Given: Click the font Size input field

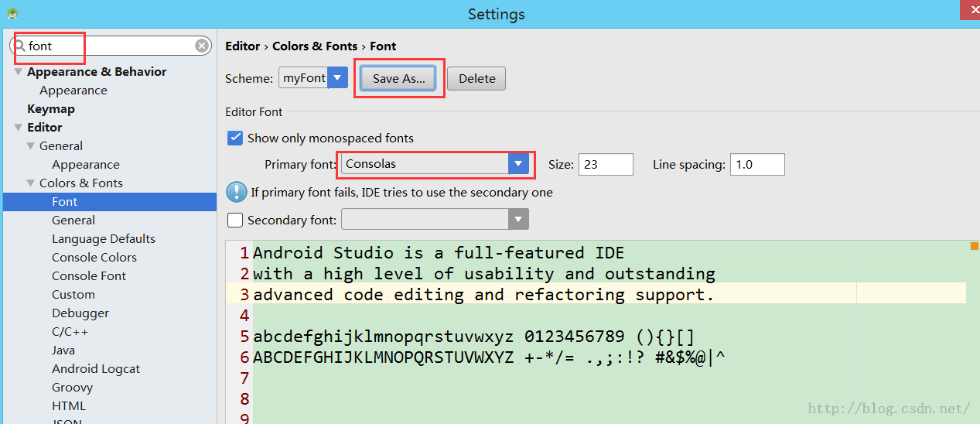Looking at the screenshot, I should pos(606,164).
